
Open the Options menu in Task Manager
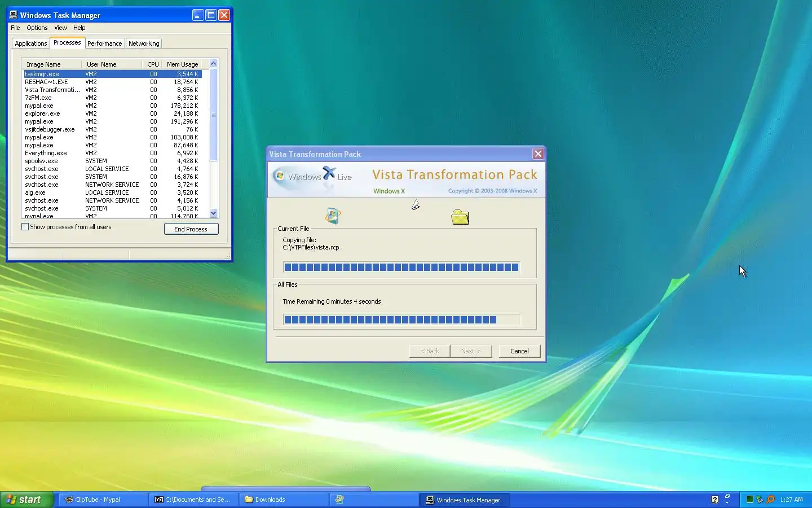pyautogui.click(x=37, y=28)
